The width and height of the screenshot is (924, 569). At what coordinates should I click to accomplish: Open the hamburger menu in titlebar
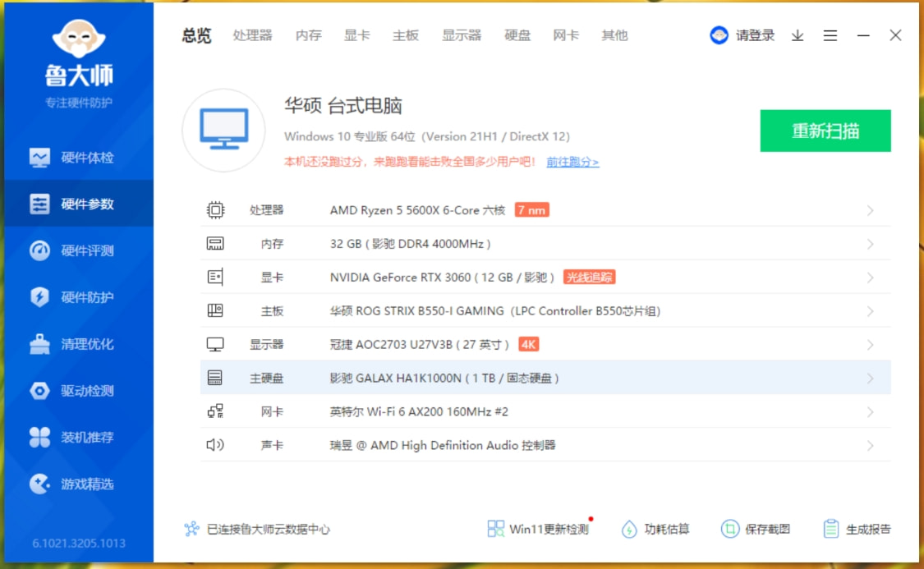click(x=830, y=36)
